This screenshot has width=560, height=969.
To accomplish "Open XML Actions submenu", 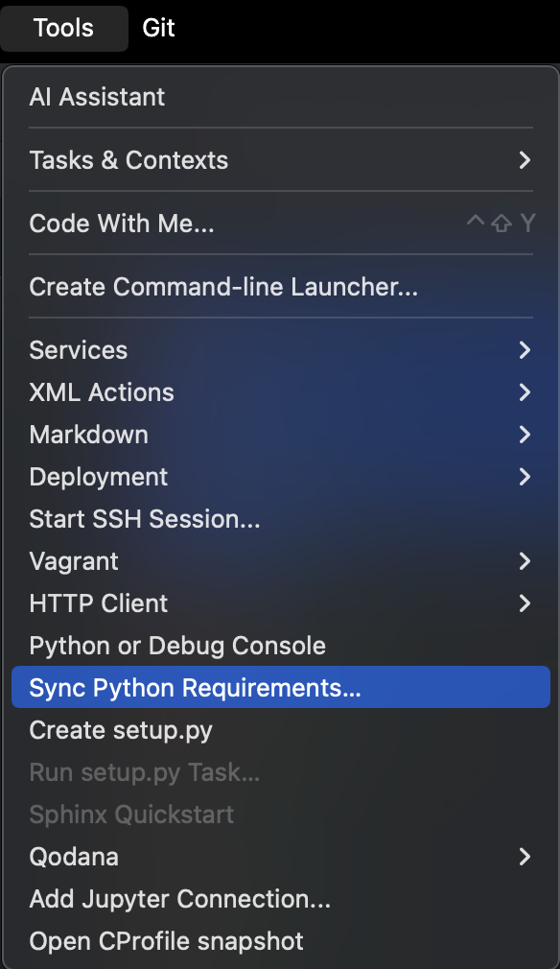I will [281, 392].
